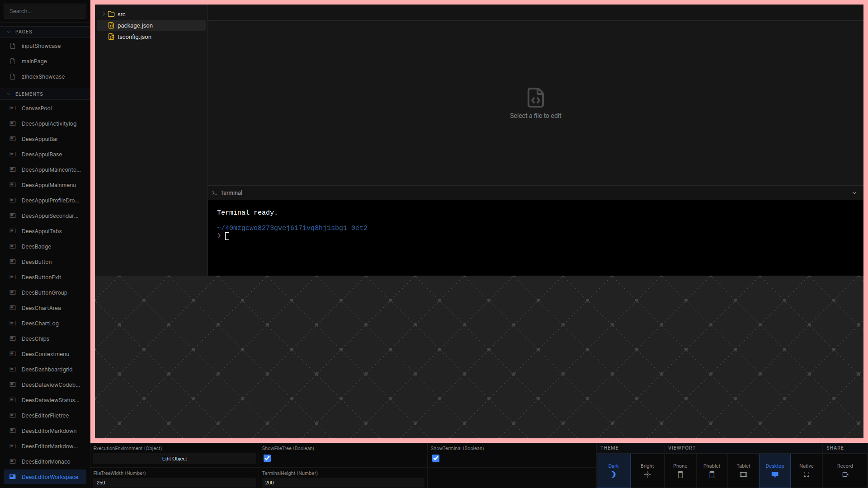
Task: Click the Record camera icon
Action: 845,474
